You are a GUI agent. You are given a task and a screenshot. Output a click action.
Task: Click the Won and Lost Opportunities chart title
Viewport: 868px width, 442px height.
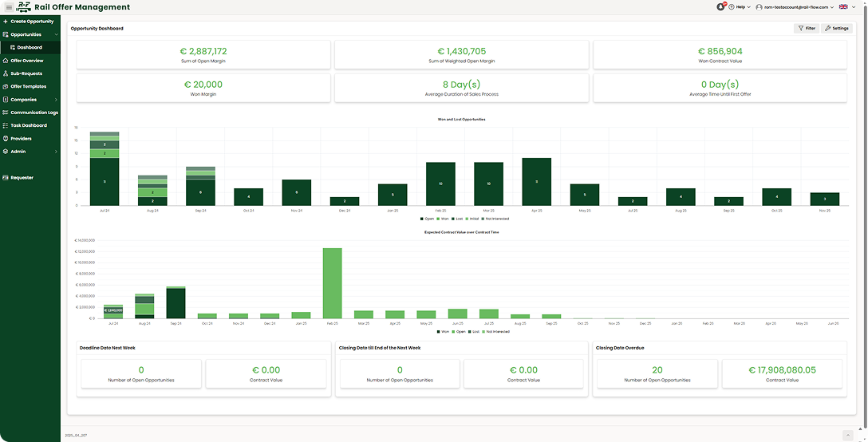tap(462, 120)
